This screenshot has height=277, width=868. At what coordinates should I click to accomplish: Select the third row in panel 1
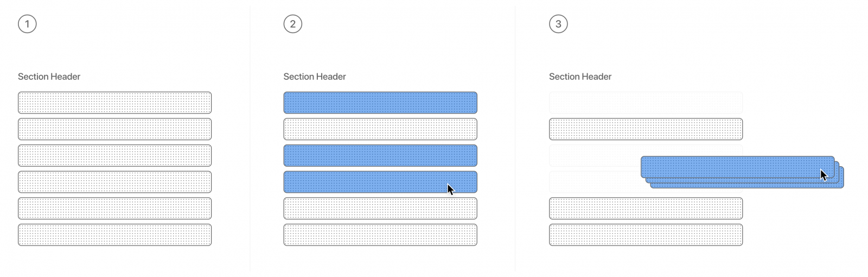pos(115,155)
